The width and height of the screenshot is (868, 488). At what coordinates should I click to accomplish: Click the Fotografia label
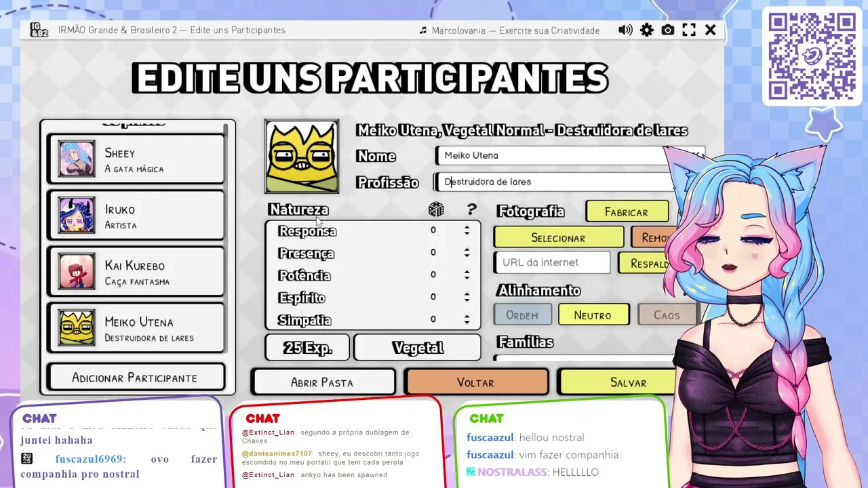[531, 211]
